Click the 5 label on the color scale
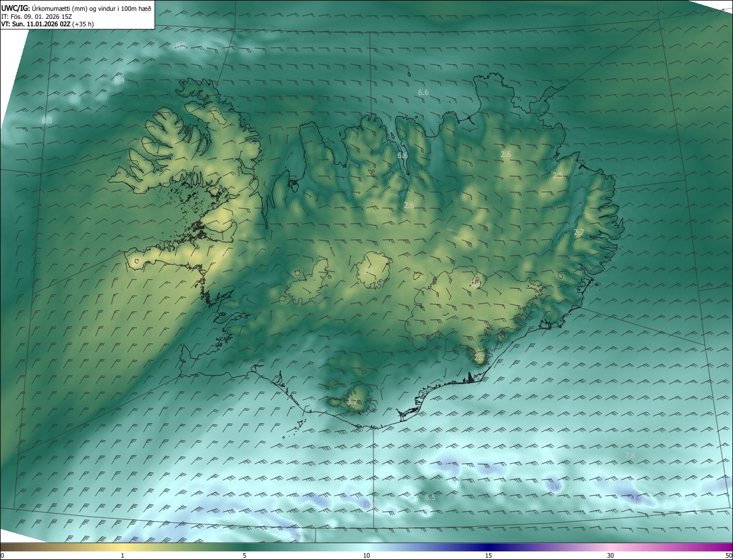The height and width of the screenshot is (560, 733). (245, 556)
